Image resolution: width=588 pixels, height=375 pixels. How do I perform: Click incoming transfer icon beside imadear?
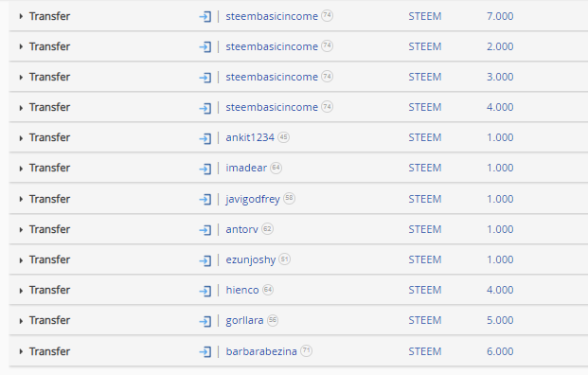point(205,169)
